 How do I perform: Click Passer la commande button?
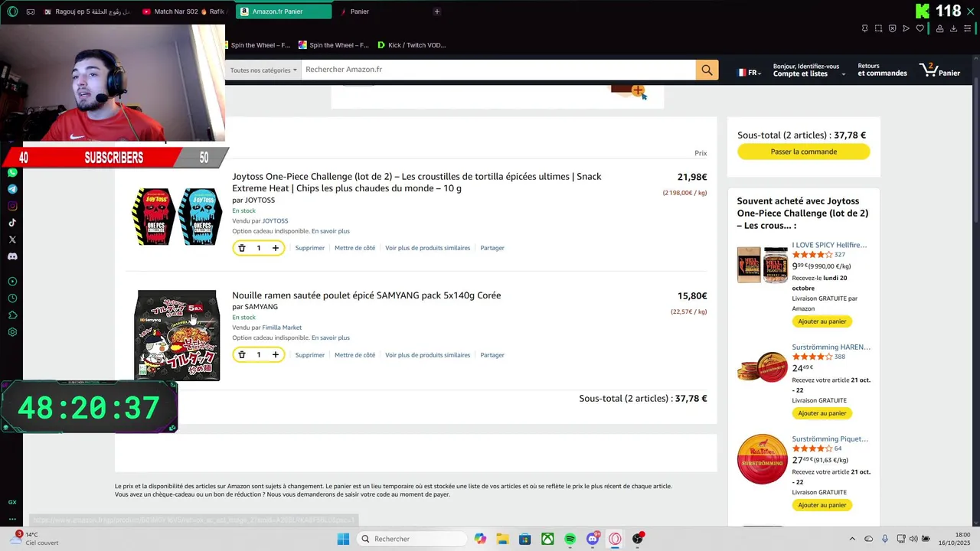804,152
